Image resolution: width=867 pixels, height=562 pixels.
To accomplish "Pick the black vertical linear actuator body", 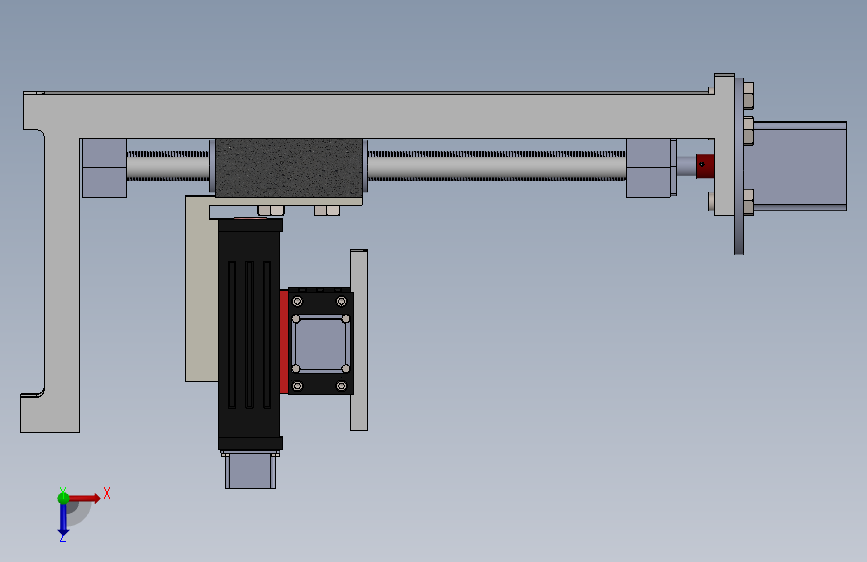I will click(x=250, y=334).
